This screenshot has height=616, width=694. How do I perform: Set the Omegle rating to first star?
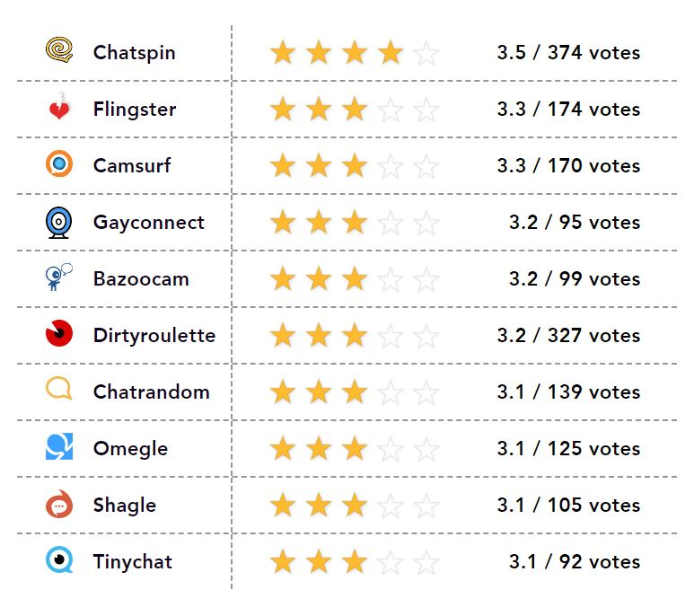pos(283,449)
